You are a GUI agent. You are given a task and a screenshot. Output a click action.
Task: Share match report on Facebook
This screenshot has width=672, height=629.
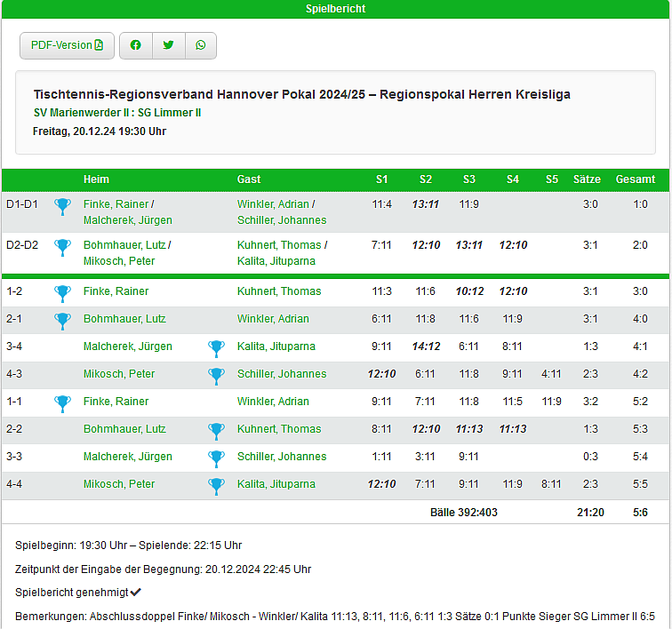[x=136, y=45]
